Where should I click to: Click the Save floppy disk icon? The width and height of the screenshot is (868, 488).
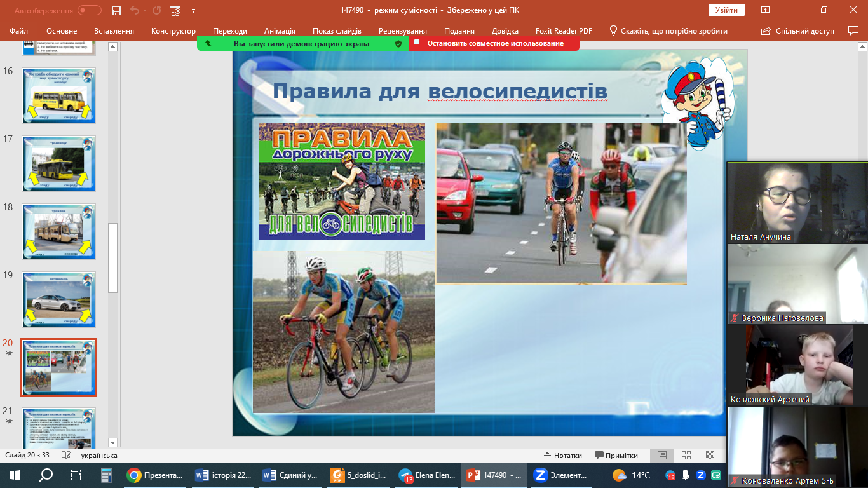pos(116,10)
